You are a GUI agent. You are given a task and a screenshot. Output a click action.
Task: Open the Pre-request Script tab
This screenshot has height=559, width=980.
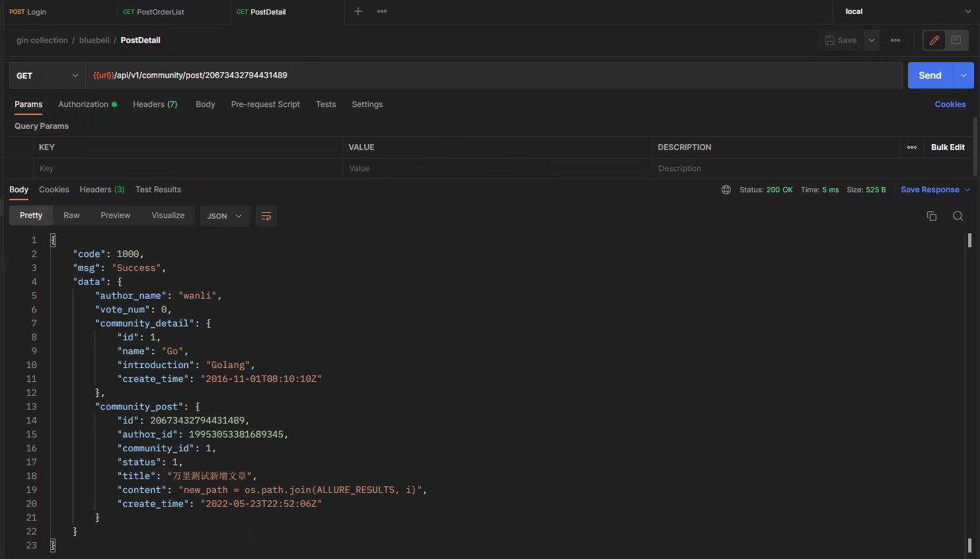point(266,104)
